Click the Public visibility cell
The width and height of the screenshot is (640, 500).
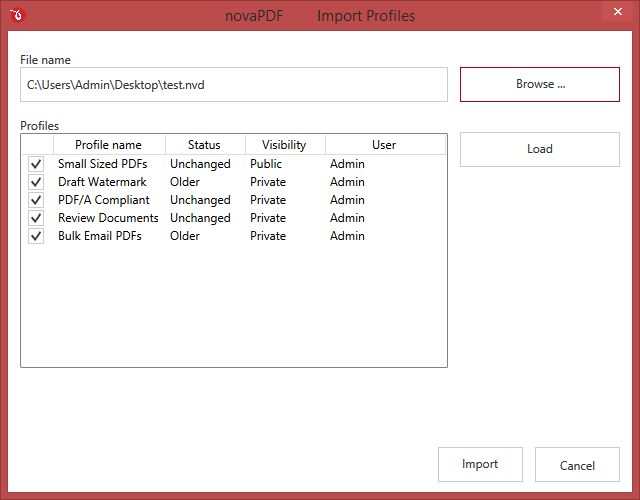[266, 164]
